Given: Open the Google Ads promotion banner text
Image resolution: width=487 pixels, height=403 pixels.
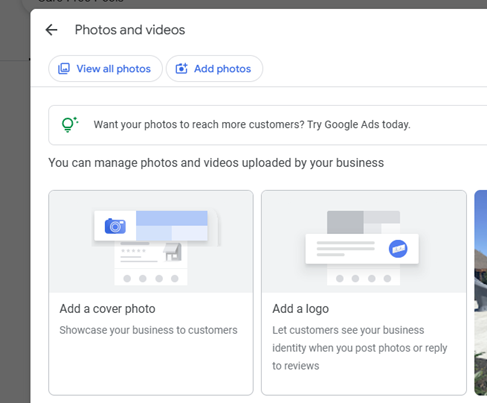Looking at the screenshot, I should (x=252, y=125).
